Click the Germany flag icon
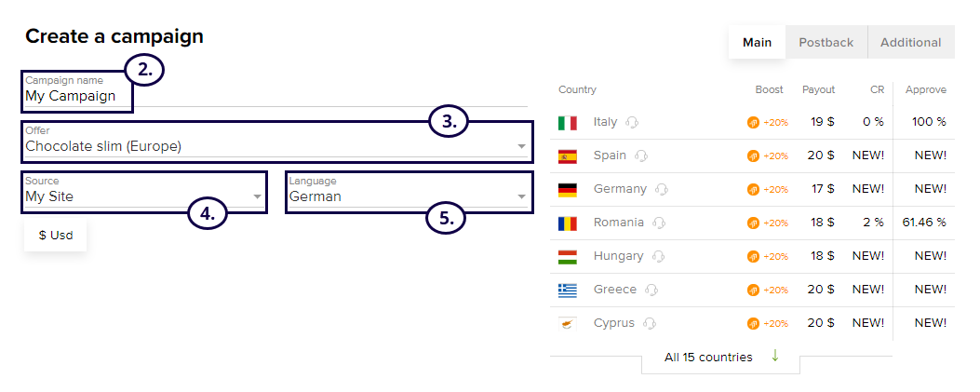This screenshot has width=980, height=392. coord(568,189)
